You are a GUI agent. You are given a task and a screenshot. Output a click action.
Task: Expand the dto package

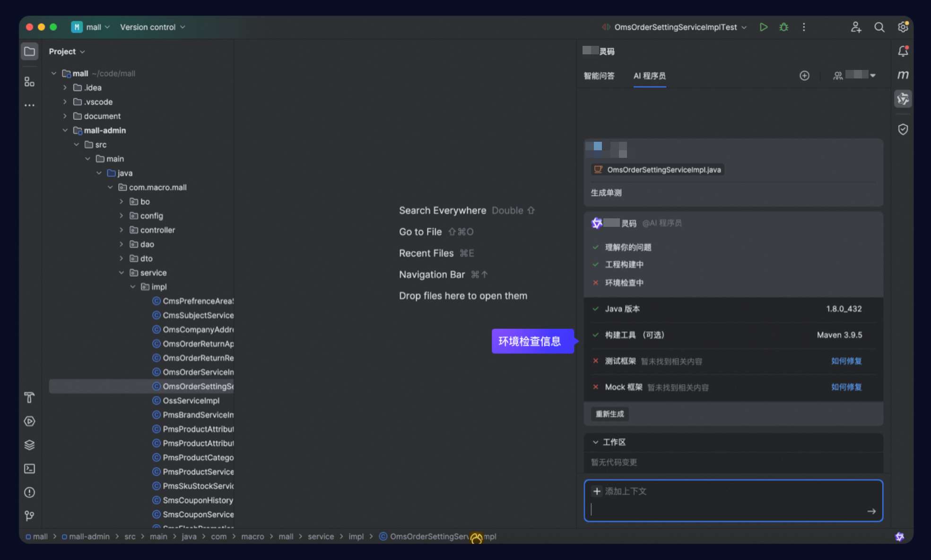[x=122, y=258]
